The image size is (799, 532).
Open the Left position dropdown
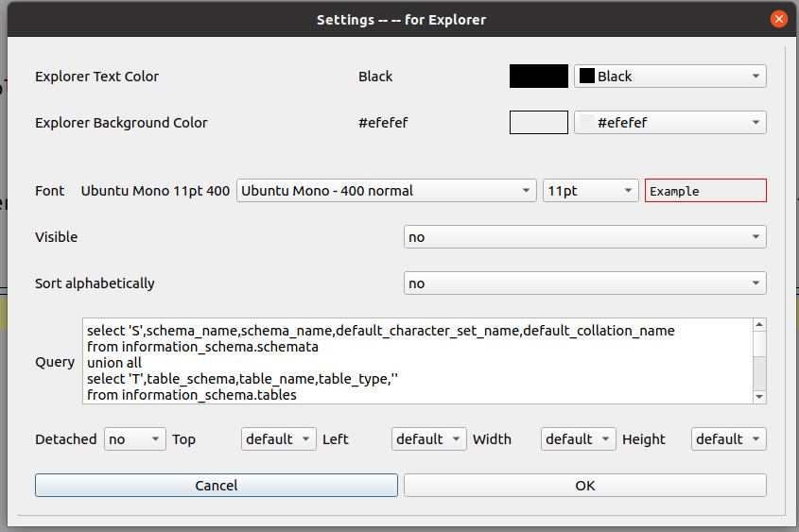(x=429, y=438)
